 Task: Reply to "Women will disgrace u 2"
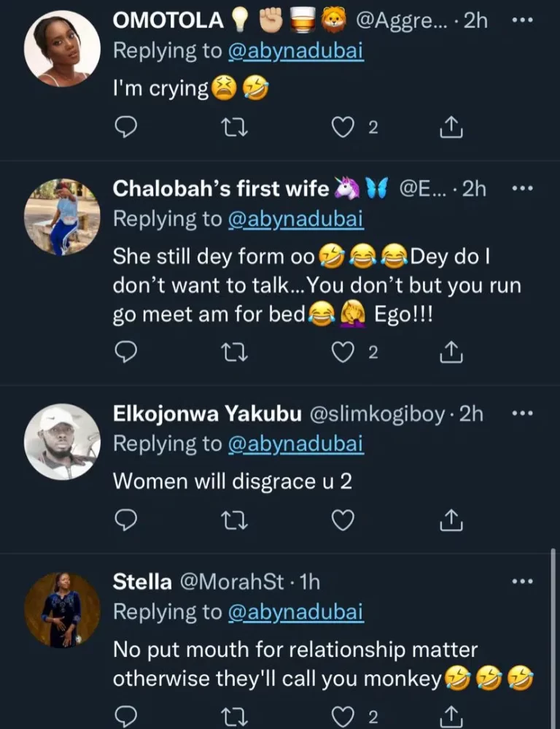[x=126, y=521]
